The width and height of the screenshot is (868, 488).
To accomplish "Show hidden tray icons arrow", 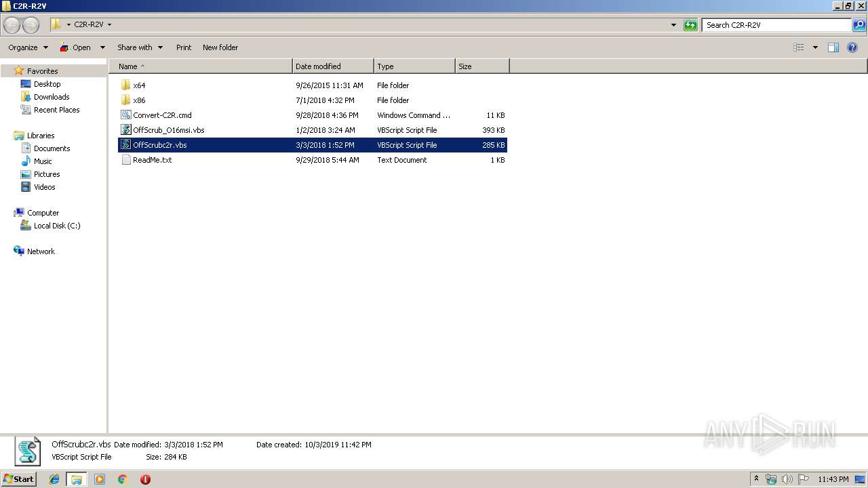I will pos(757,479).
